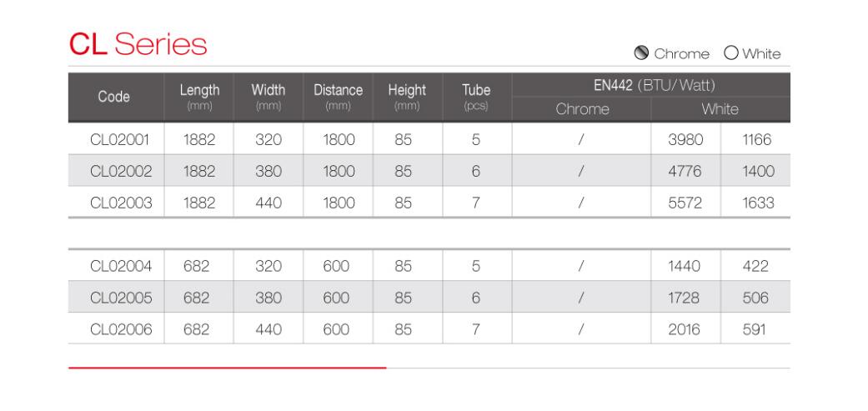Click the Chrome sub-header under EN442

(582, 109)
